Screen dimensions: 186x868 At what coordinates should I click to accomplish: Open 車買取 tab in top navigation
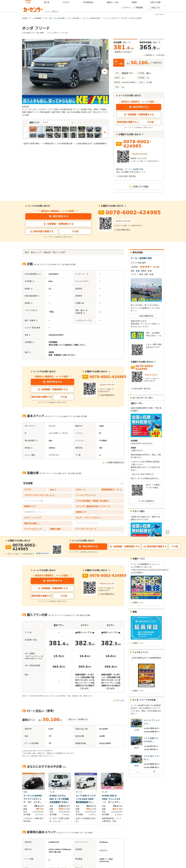coord(134,2)
